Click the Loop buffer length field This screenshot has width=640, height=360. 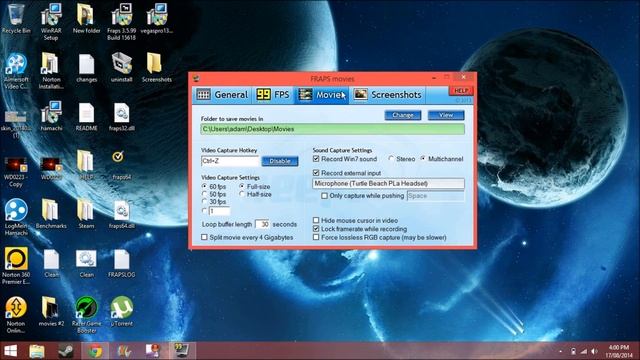262,224
